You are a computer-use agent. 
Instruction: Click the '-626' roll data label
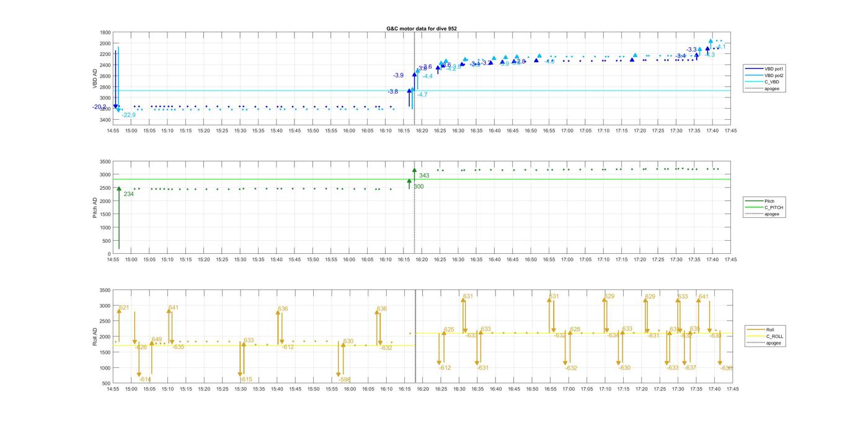[x=141, y=347]
